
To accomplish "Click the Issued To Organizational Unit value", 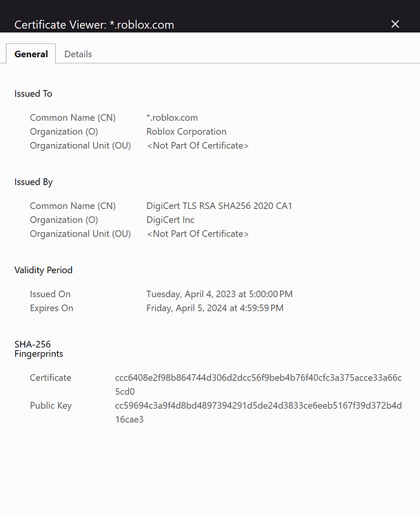I will tap(197, 145).
